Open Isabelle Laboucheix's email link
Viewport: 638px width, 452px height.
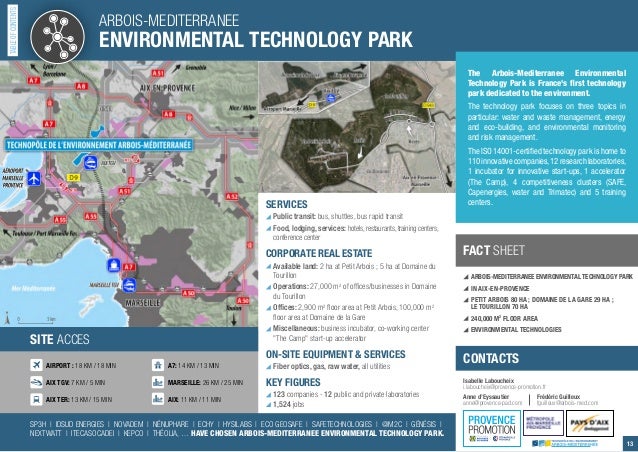point(504,387)
